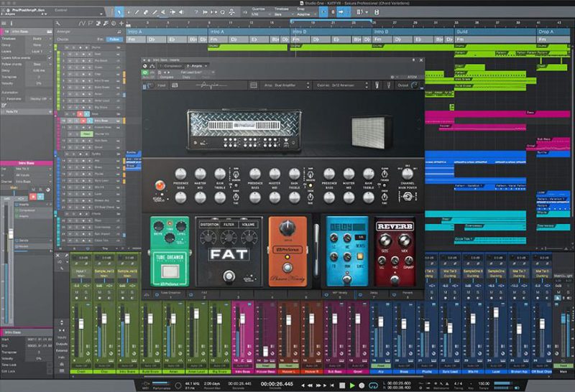This screenshot has width=575, height=392.
Task: Open the Timebase dropdown in top toolbar
Action: [282, 14]
